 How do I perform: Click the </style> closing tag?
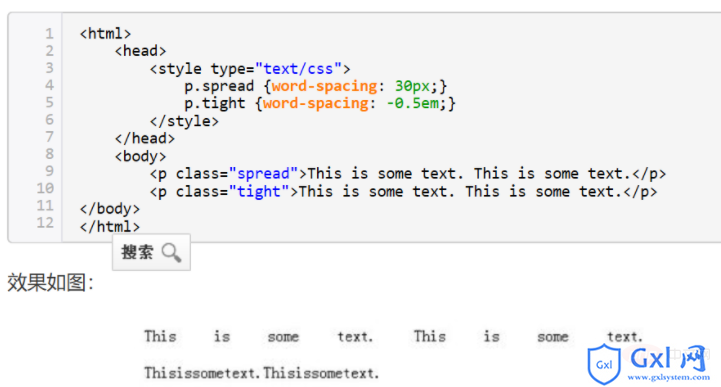point(184,121)
